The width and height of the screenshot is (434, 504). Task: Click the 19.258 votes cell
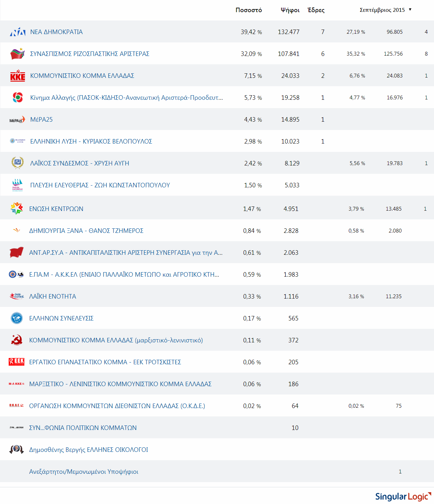coord(290,98)
